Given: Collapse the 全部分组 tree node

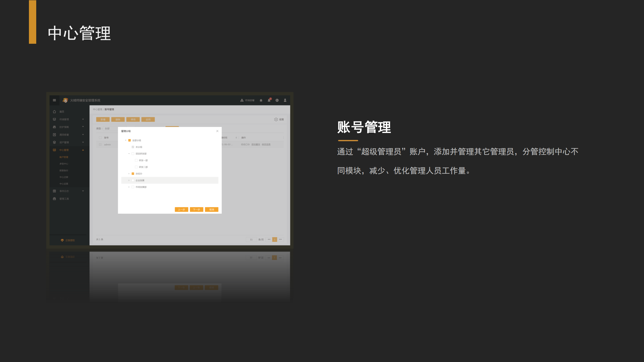Looking at the screenshot, I should (x=126, y=140).
